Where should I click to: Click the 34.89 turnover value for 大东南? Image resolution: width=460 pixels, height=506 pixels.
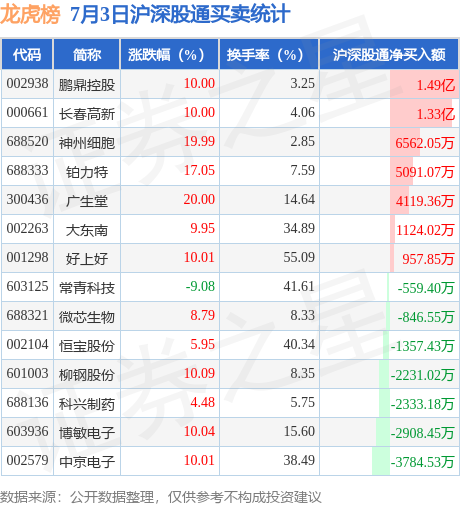299,229
